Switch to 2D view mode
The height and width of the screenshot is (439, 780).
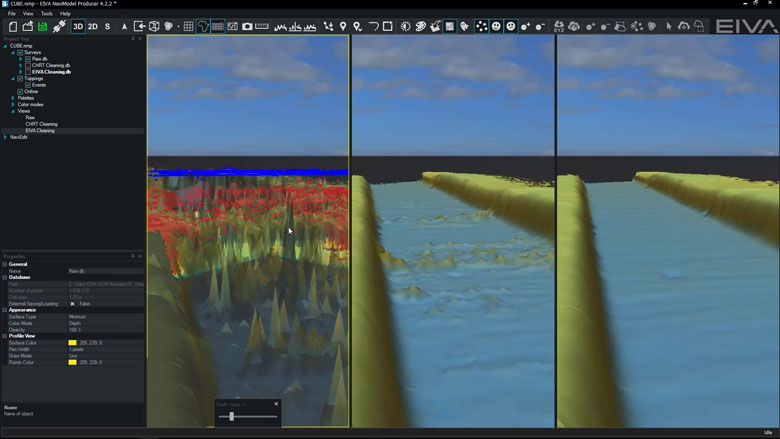[x=93, y=26]
